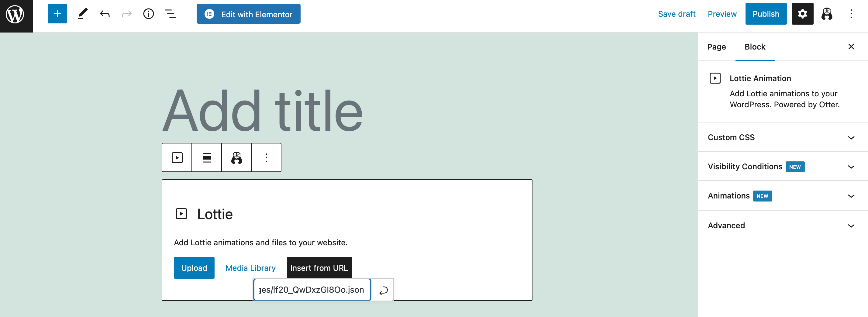Open the block inserter with the plus icon
868x317 pixels.
pyautogui.click(x=57, y=13)
